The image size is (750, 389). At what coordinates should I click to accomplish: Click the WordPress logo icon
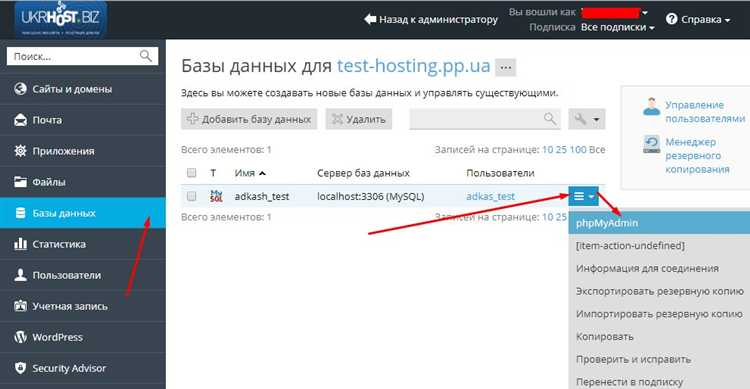coord(20,337)
